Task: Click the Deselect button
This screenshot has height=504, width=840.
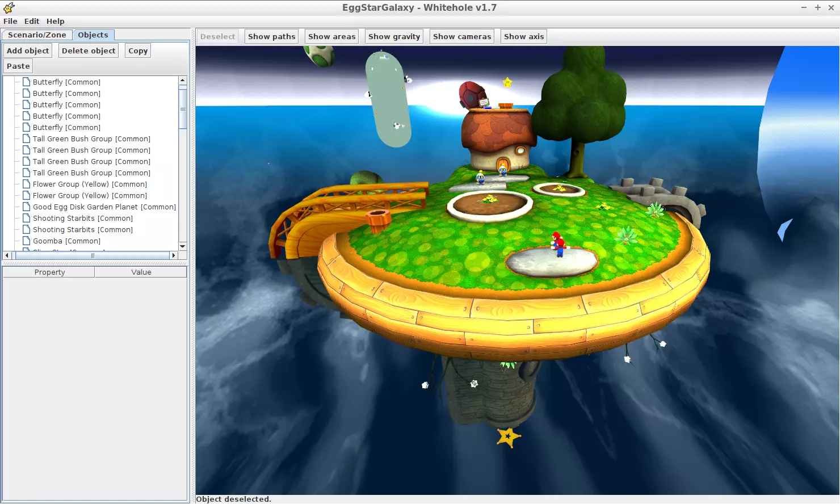Action: pos(217,36)
